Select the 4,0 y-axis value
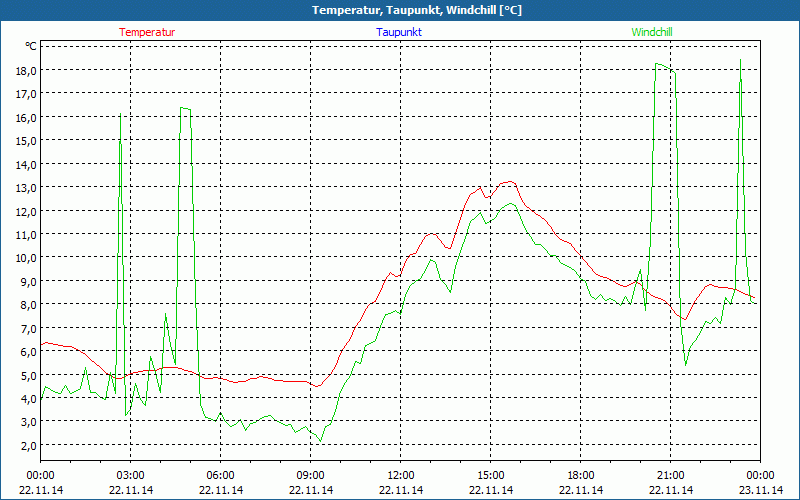The image size is (800, 500). pos(28,398)
